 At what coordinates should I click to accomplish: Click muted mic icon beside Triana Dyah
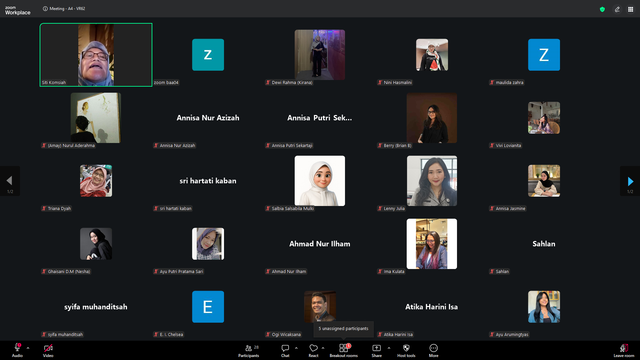point(44,209)
